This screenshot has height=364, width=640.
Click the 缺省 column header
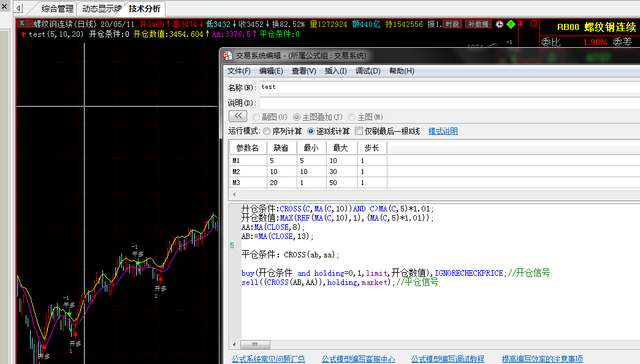click(281, 148)
